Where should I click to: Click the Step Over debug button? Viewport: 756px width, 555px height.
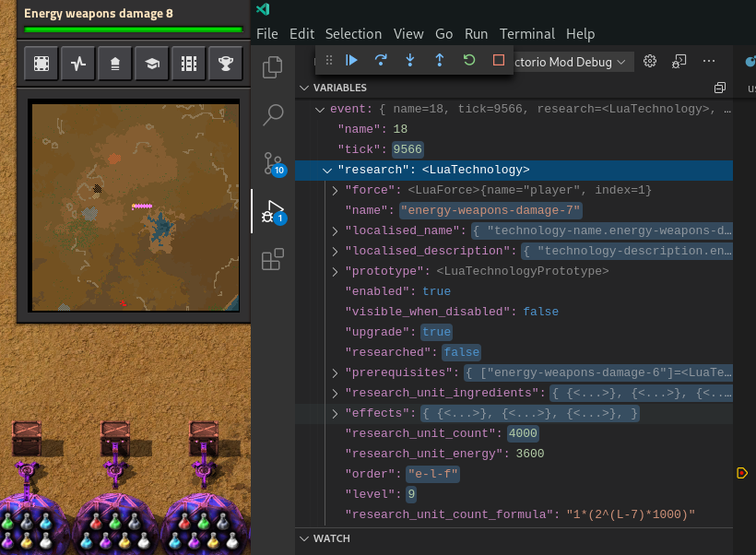(x=381, y=60)
